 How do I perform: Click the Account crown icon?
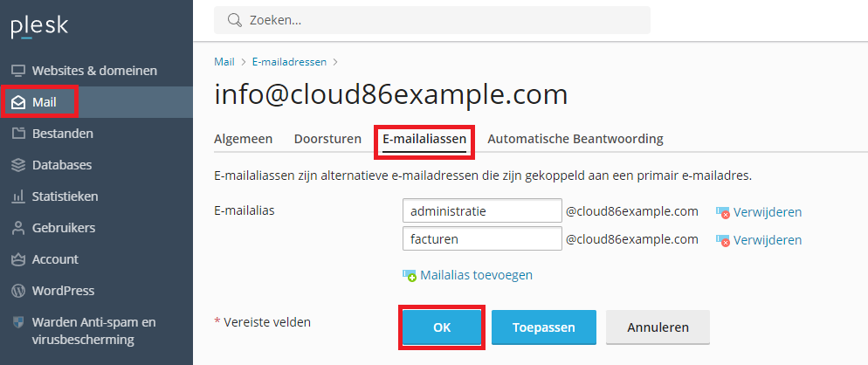pyautogui.click(x=18, y=259)
